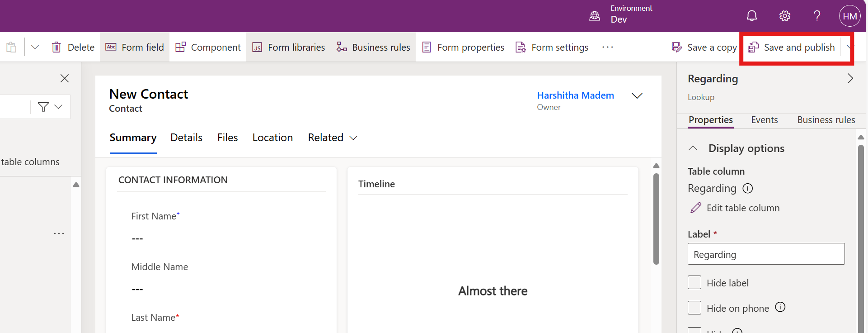Image resolution: width=868 pixels, height=333 pixels.
Task: Open the settings gear icon
Action: (784, 16)
